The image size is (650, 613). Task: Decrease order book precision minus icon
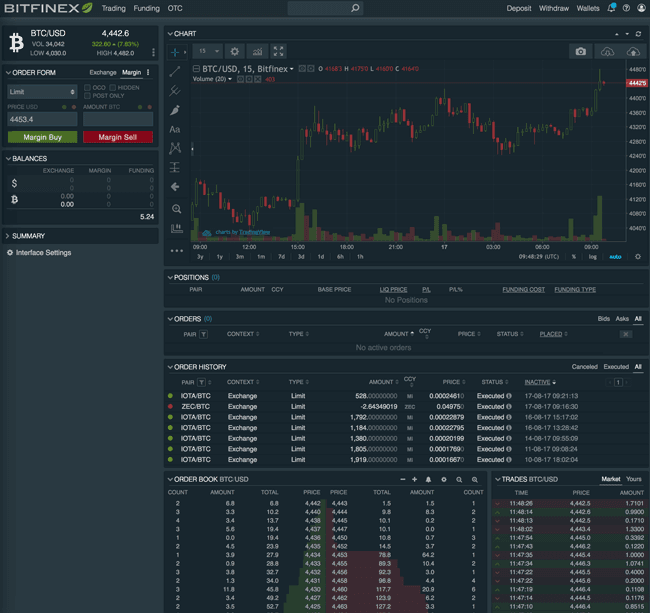403,480
